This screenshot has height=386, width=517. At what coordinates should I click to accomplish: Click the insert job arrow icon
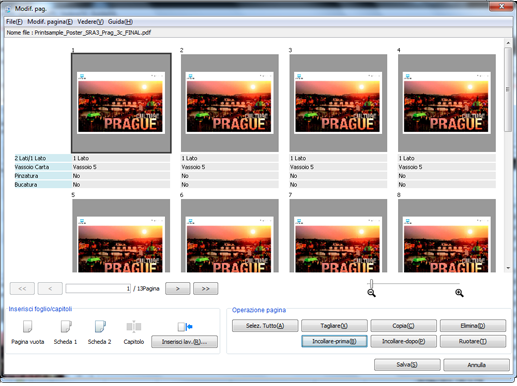point(185,327)
